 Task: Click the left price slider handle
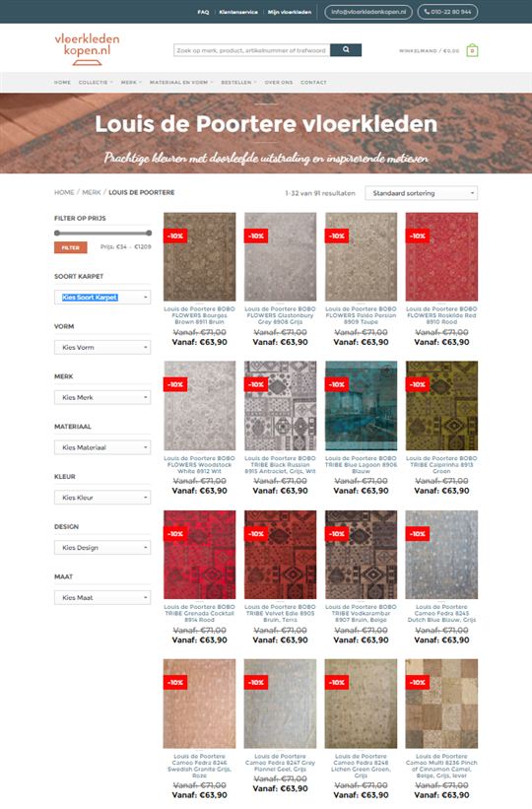(57, 233)
